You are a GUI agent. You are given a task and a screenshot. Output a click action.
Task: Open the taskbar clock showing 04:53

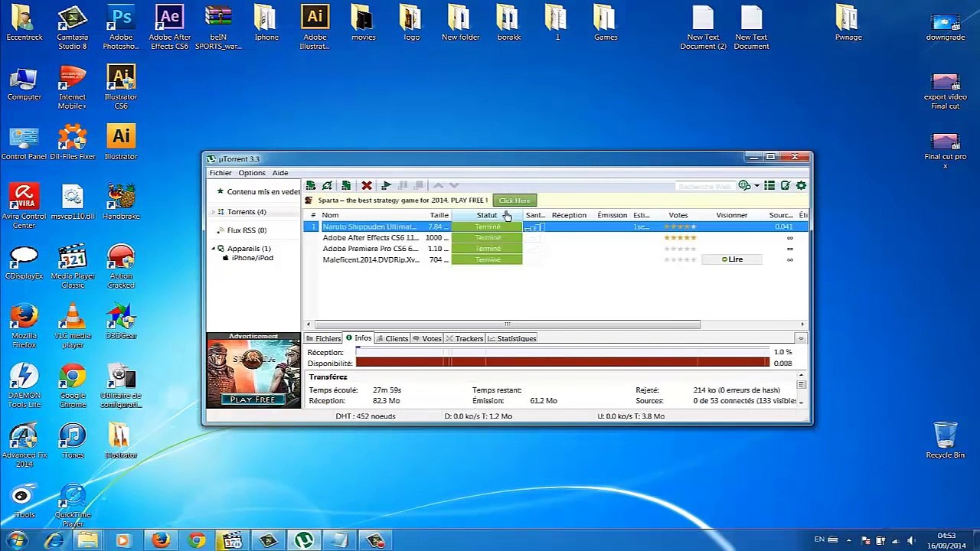point(946,540)
